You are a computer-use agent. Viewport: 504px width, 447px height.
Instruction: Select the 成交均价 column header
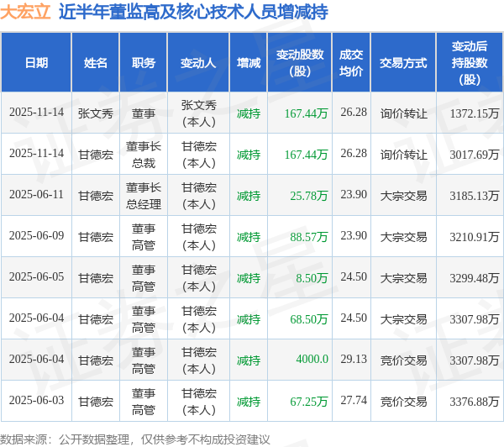point(351,63)
